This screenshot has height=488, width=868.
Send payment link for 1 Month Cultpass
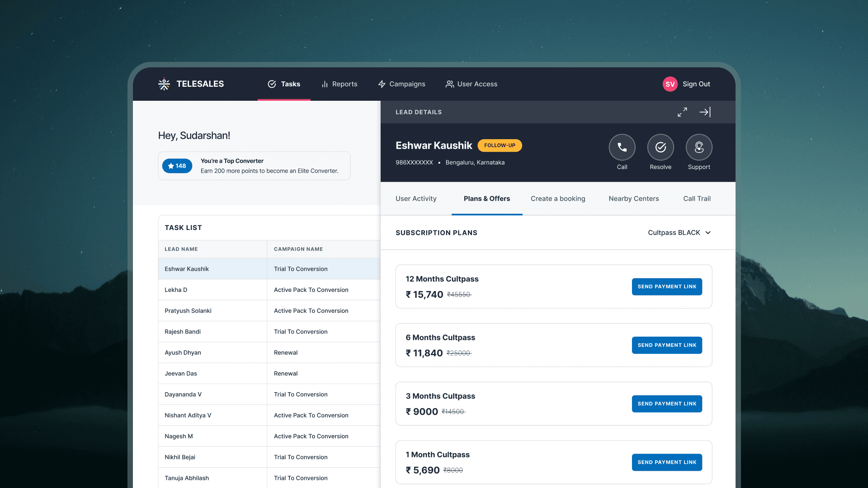coord(667,462)
